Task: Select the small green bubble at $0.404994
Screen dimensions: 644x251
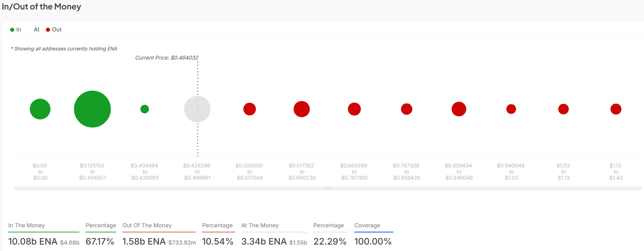Action: point(145,109)
